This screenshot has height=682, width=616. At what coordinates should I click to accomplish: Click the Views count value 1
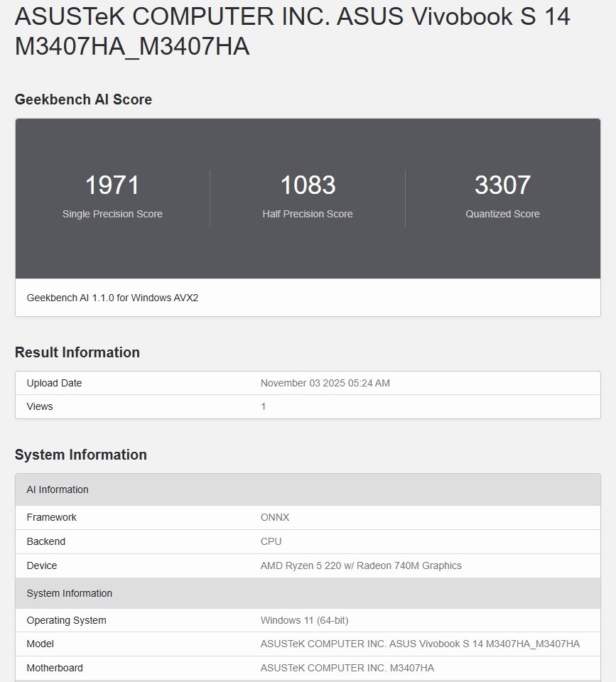point(263,406)
